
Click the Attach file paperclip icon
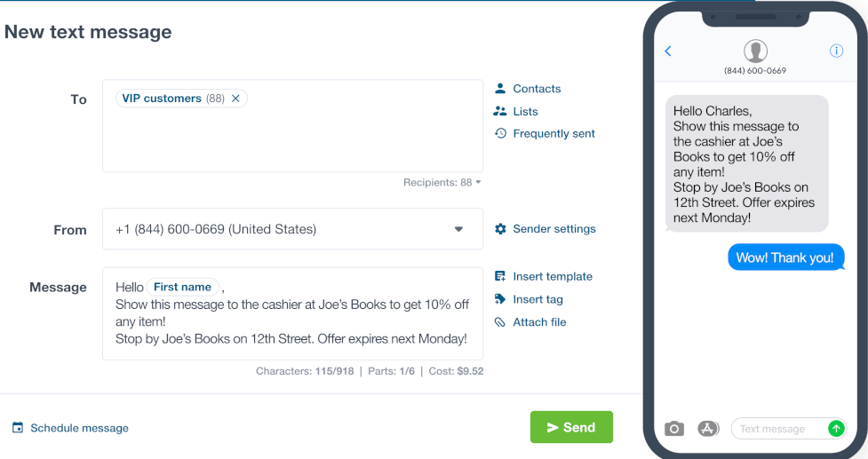tap(500, 322)
